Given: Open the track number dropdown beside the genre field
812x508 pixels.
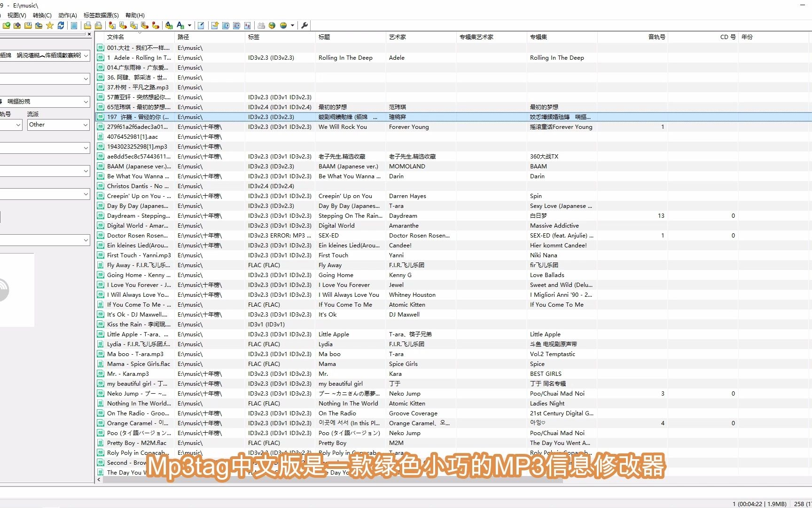Looking at the screenshot, I should coord(18,125).
